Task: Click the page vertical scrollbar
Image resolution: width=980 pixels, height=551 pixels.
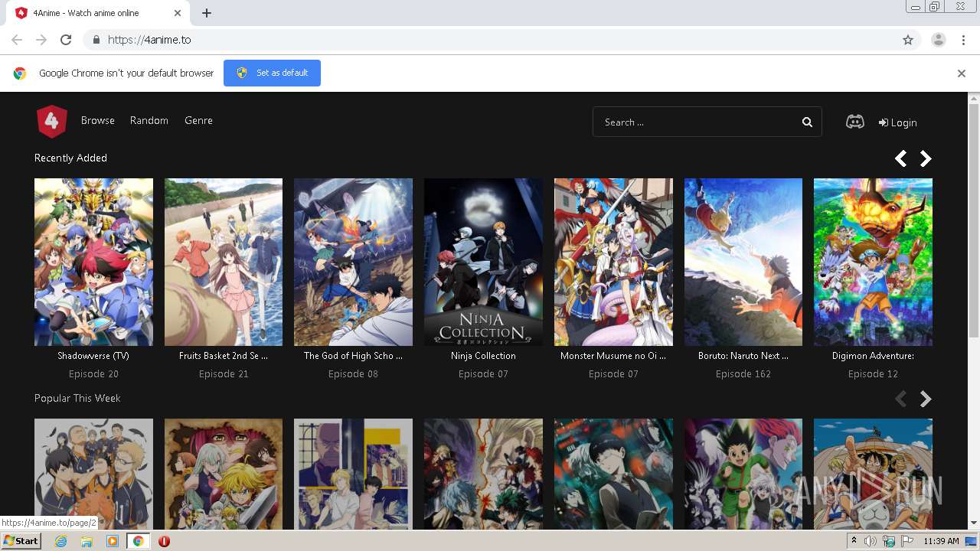Action: click(x=974, y=220)
